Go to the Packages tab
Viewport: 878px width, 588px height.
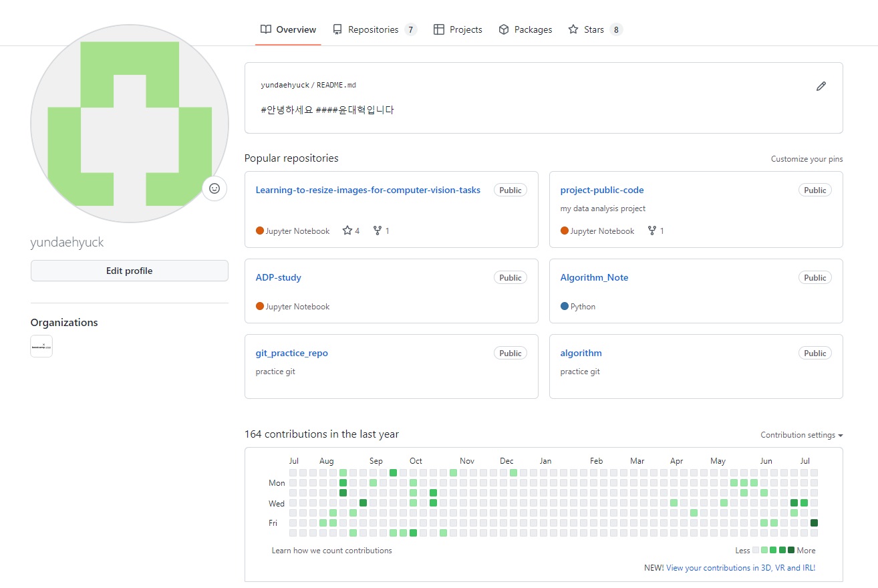pyautogui.click(x=525, y=29)
